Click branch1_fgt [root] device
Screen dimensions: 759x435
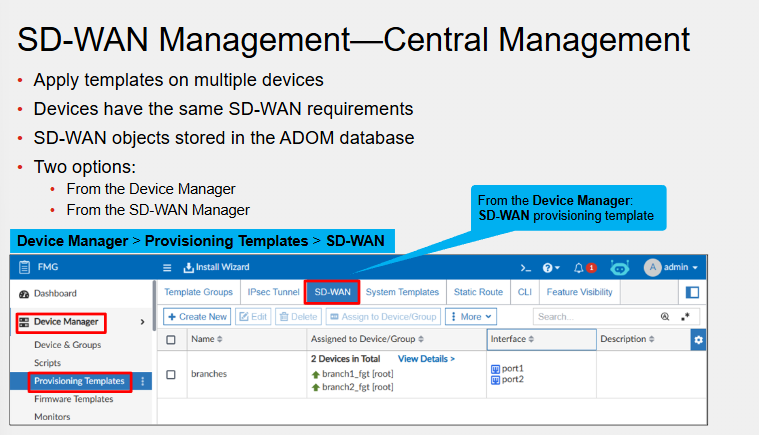[358, 374]
